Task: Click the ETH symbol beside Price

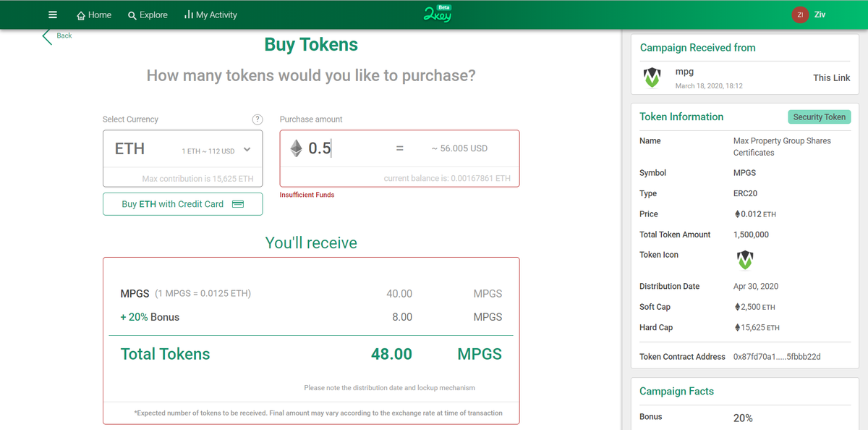Action: pos(737,214)
